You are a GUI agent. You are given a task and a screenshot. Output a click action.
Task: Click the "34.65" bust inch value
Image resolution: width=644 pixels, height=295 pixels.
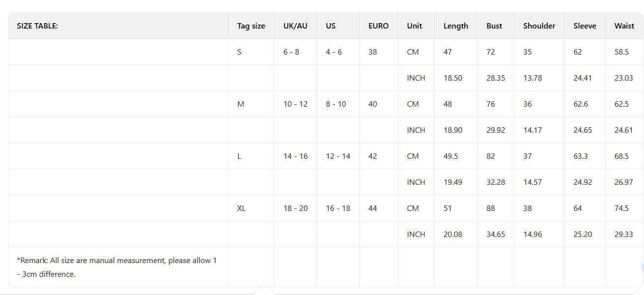pos(496,234)
